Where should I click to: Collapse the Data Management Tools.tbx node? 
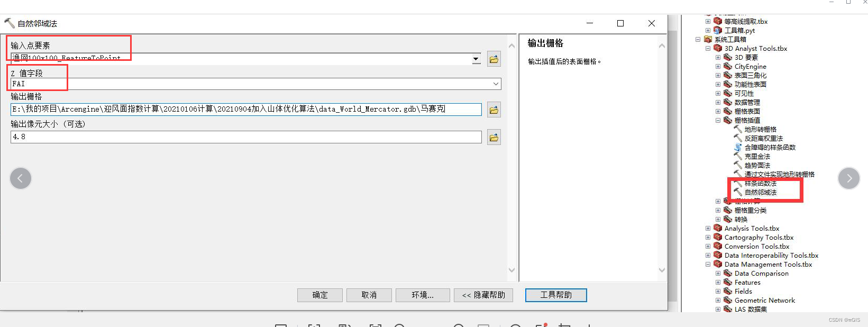(708, 265)
